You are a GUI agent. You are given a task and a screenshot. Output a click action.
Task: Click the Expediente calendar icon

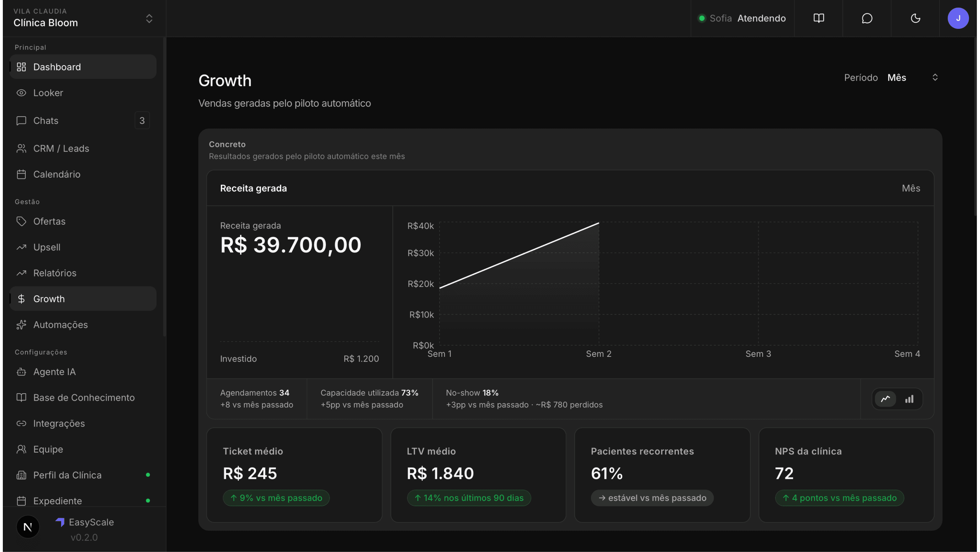tap(21, 501)
